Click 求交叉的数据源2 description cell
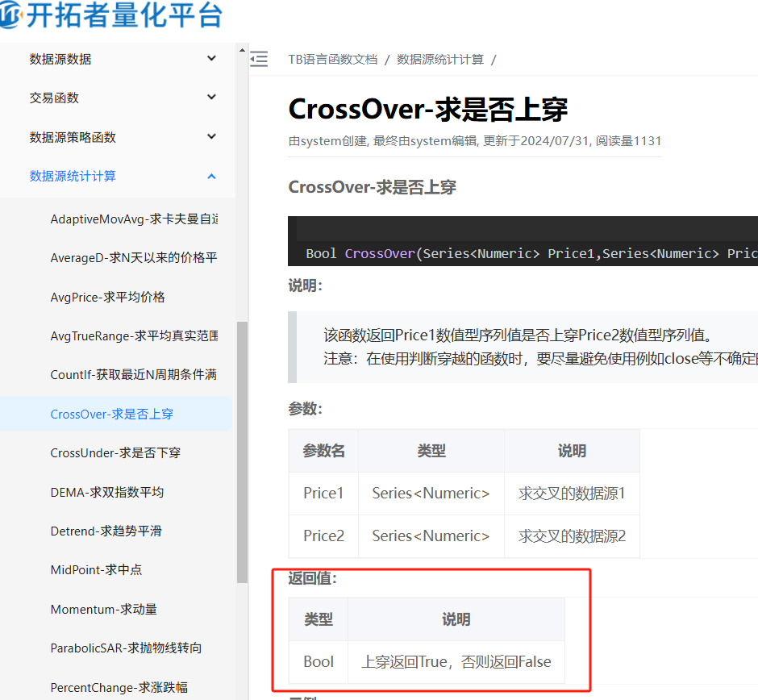This screenshot has height=700, width=758. point(572,535)
